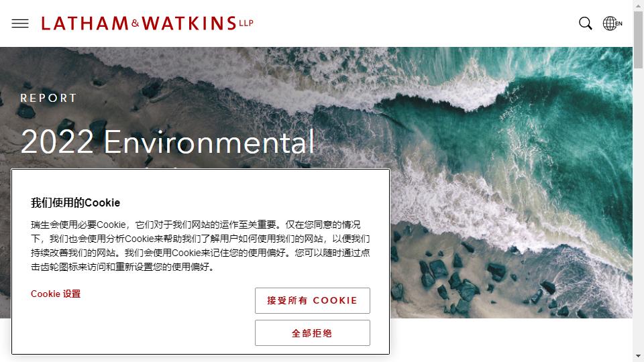Click the vertical scrollbar thumb
The height and width of the screenshot is (362, 644).
click(x=638, y=40)
